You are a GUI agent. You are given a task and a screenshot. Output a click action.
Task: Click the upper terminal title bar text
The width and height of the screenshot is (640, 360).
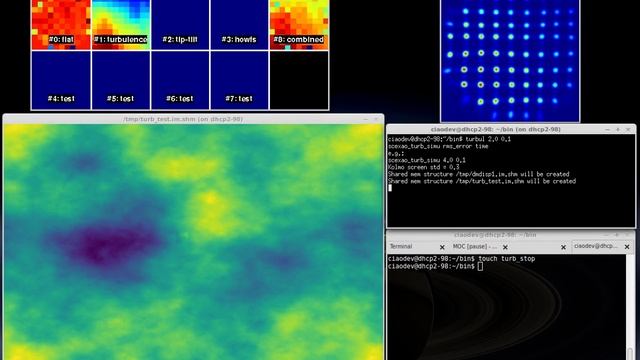click(496, 129)
